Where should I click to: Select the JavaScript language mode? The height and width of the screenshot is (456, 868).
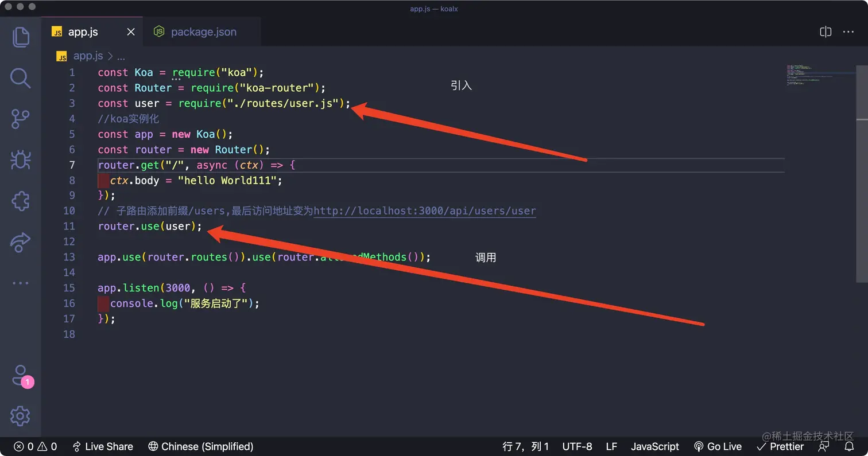point(654,446)
